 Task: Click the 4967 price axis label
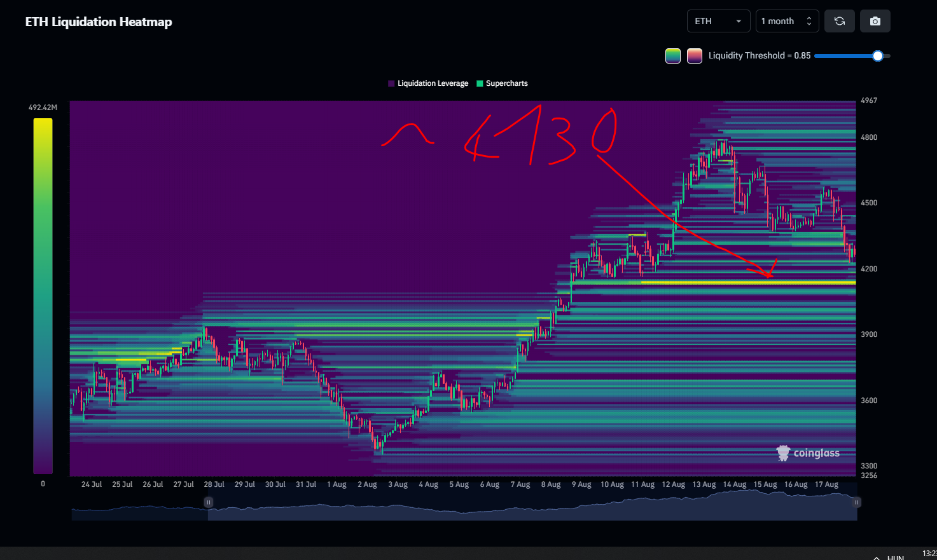pyautogui.click(x=868, y=100)
